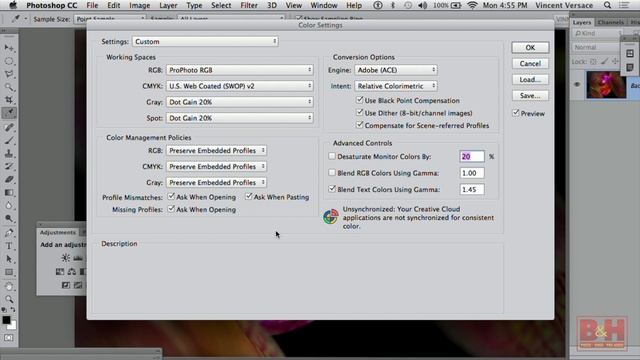Click the foreground color swatch
Image resolution: width=640 pixels, height=360 pixels.
click(6, 320)
